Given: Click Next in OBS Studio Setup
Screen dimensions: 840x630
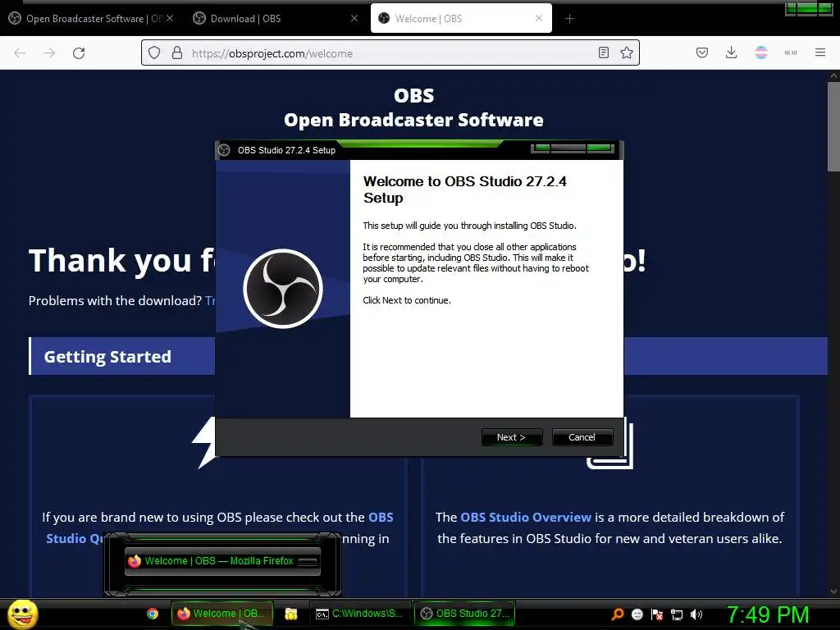Looking at the screenshot, I should (x=512, y=437).
